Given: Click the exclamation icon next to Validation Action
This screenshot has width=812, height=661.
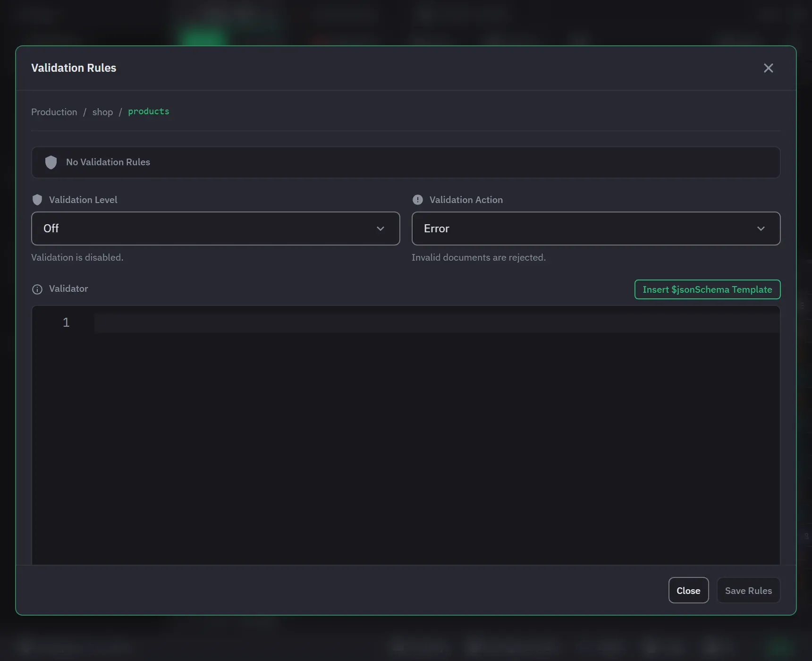Looking at the screenshot, I should 418,200.
